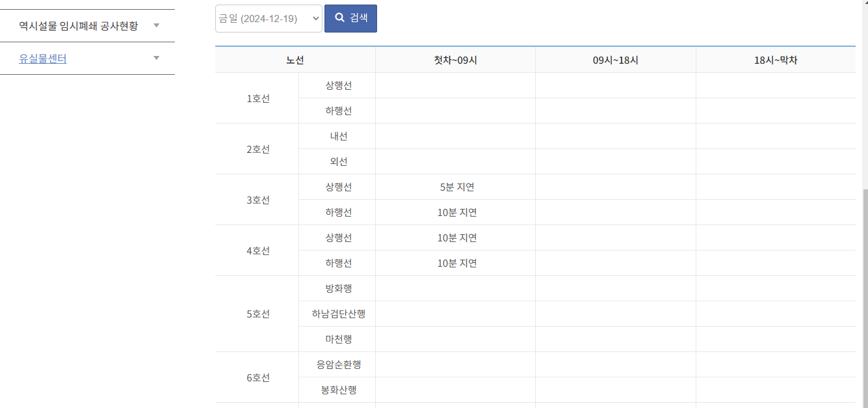Click 10분 지연 in 3호선 하행선 row
The height and width of the screenshot is (408, 868).
[456, 212]
